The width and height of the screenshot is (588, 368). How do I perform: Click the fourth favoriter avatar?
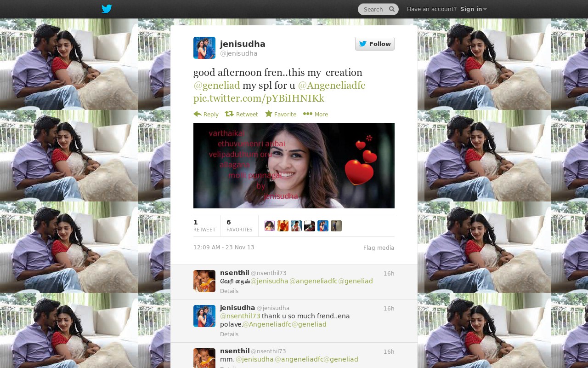[310, 226]
